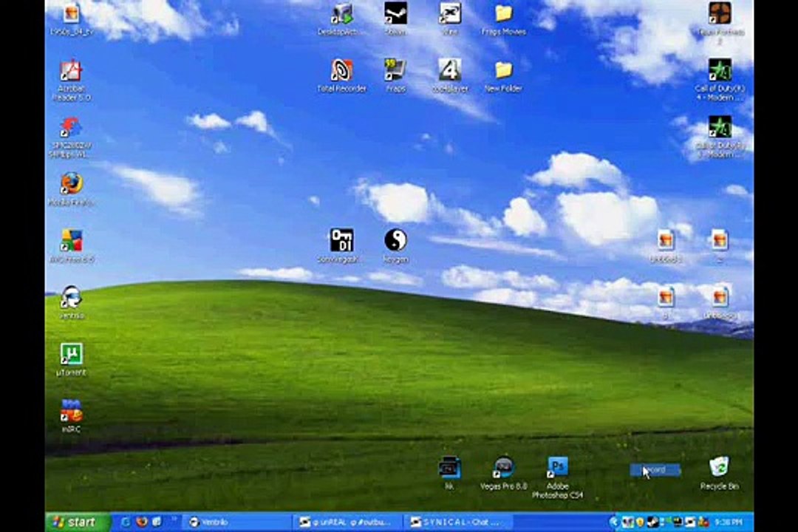Open the Adobe Reader desktop icon

(71, 79)
